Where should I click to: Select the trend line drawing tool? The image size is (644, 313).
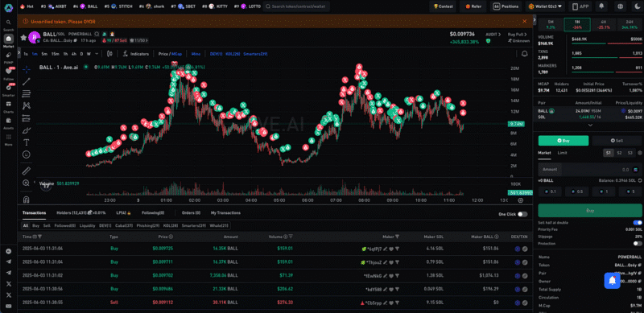(x=26, y=81)
